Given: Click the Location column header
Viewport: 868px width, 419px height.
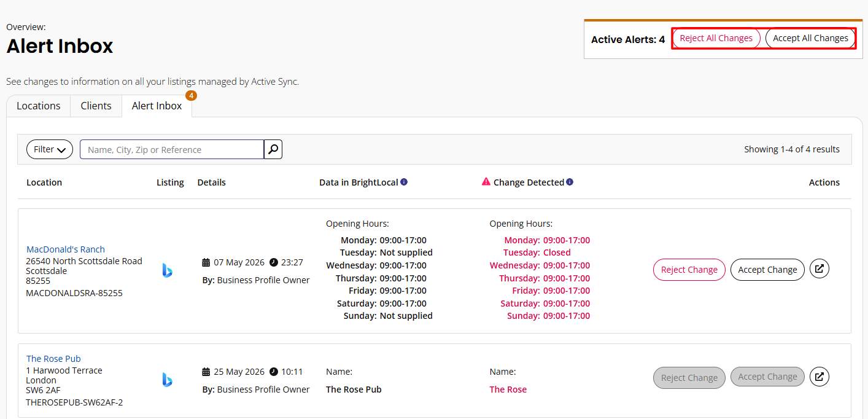Looking at the screenshot, I should coord(44,182).
